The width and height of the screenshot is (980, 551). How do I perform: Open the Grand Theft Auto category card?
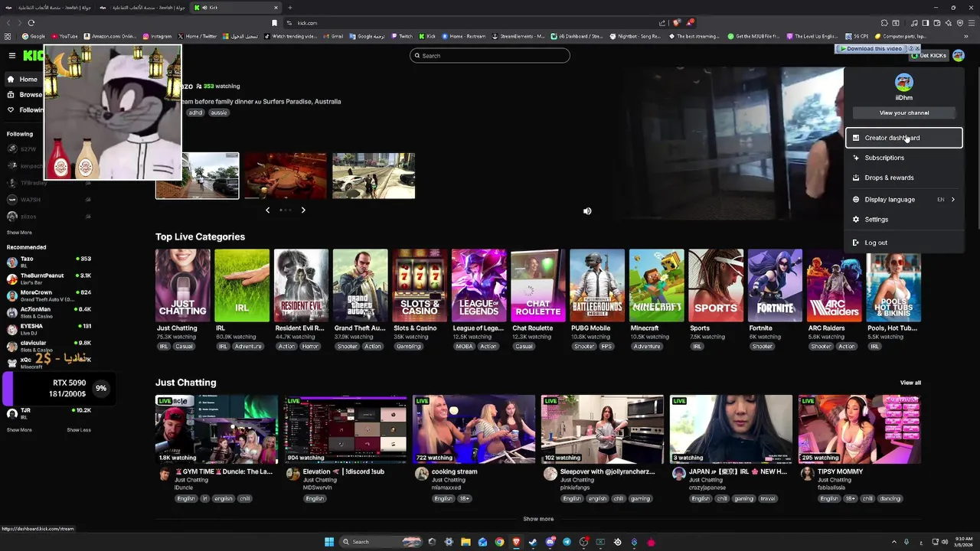click(360, 285)
